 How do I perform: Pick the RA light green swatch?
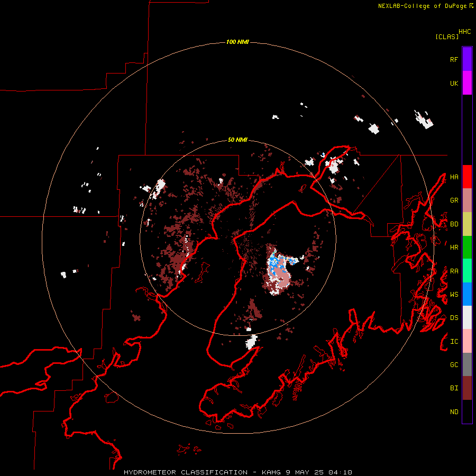[467, 271]
